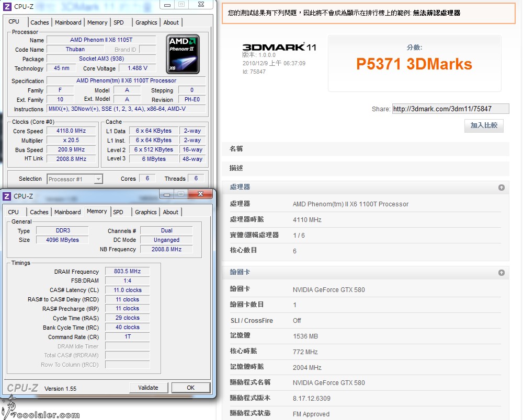Click the 803.5 MHz DRAM frequency value
523x420 pixels.
[x=128, y=272]
